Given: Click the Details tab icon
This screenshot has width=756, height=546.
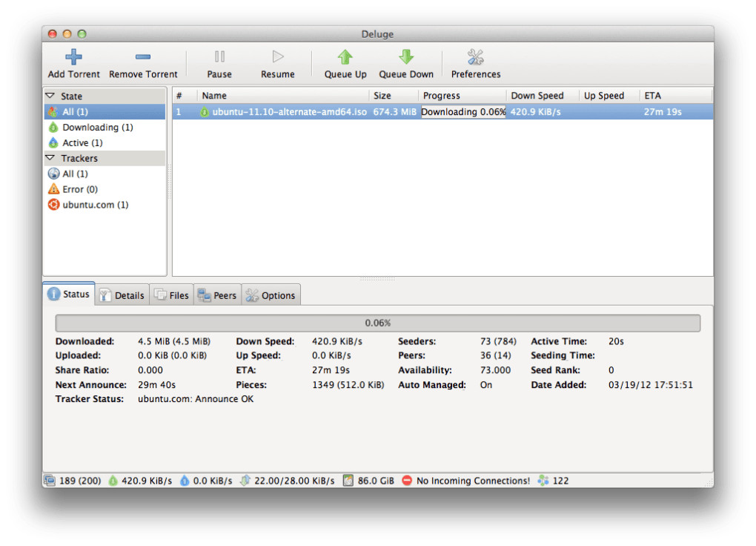Looking at the screenshot, I should pyautogui.click(x=105, y=295).
